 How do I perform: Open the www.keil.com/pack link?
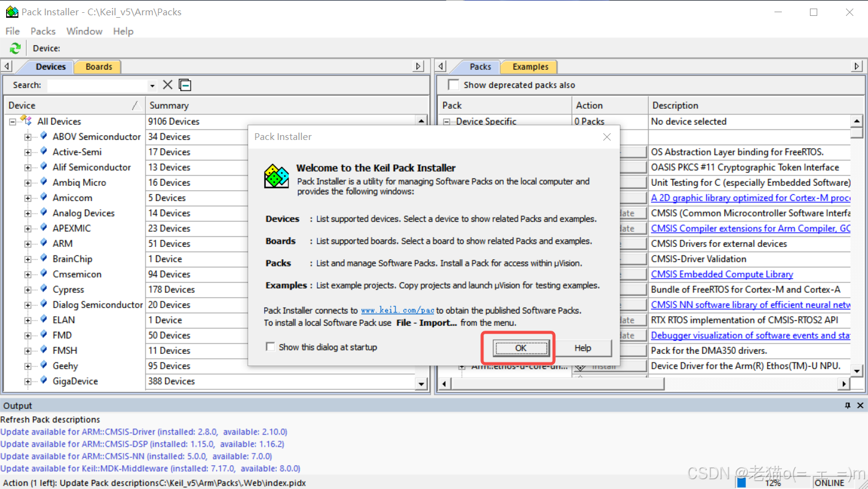click(x=397, y=311)
